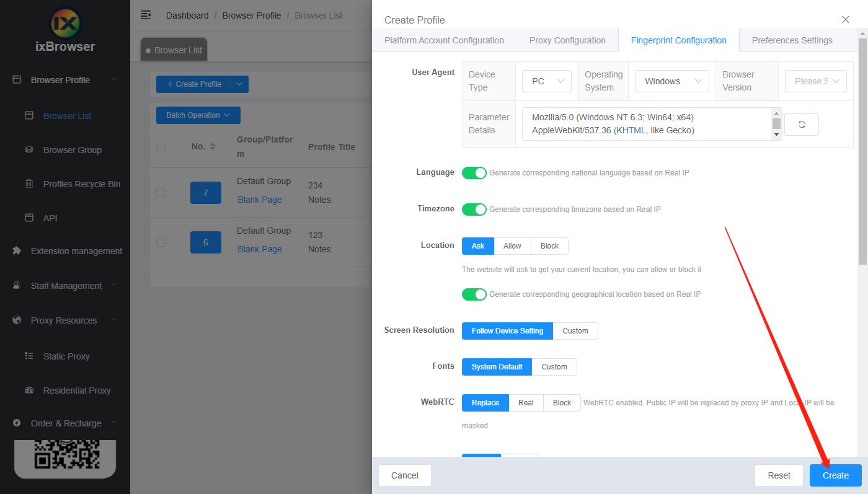
Task: Disable the Timezone Real IP toggle
Action: pyautogui.click(x=474, y=210)
